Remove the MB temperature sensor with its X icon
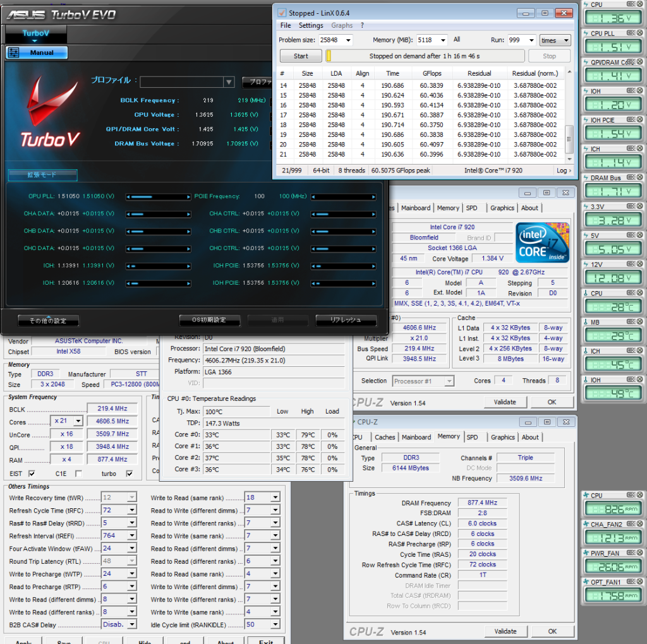 [x=639, y=321]
